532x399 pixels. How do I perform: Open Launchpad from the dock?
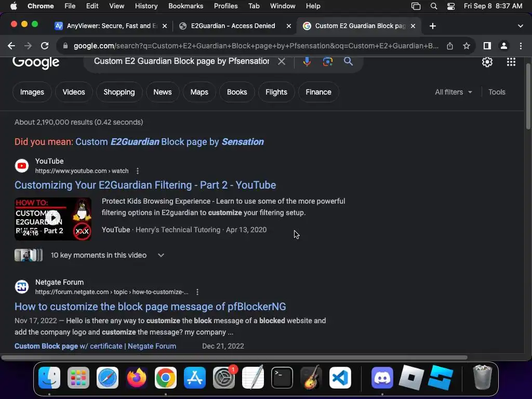click(78, 378)
